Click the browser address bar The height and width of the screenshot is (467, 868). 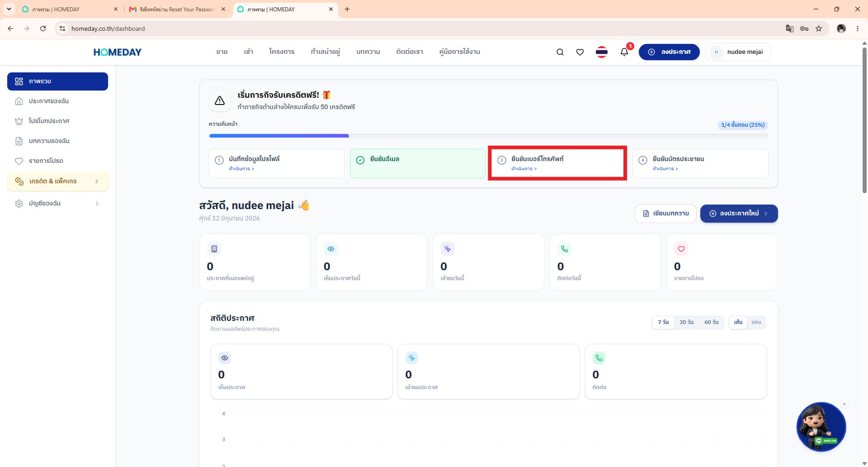pyautogui.click(x=425, y=29)
